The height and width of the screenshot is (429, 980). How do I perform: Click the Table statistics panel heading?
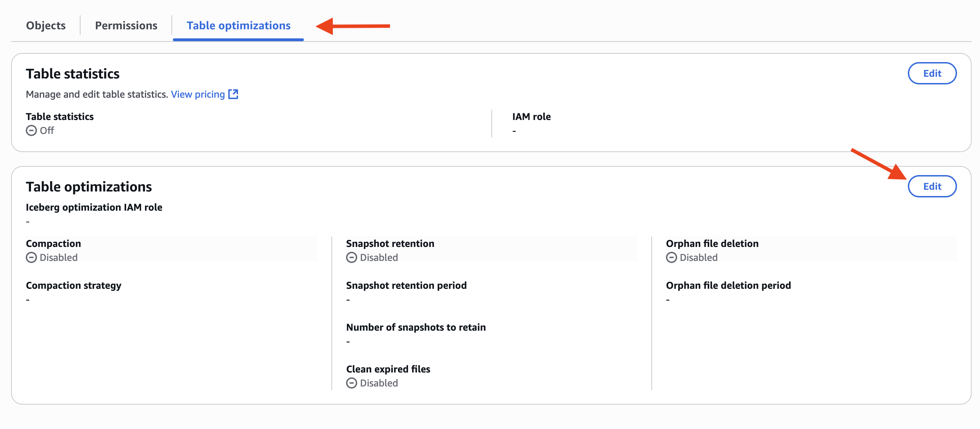click(x=72, y=74)
